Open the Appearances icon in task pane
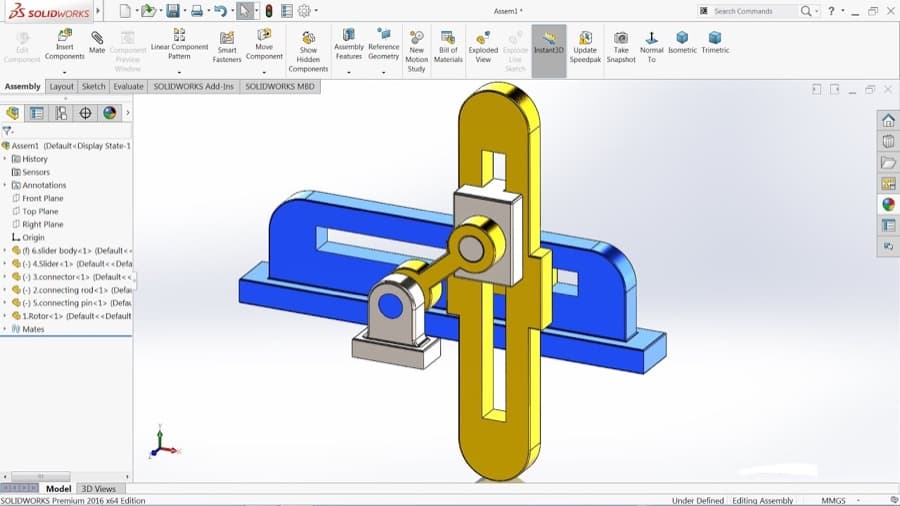Screen dimensions: 900x506 889,204
